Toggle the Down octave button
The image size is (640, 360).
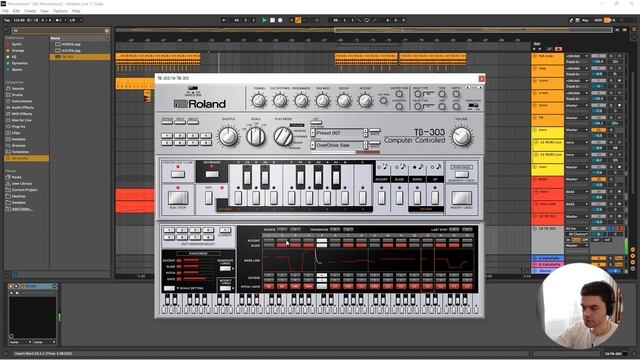[417, 198]
